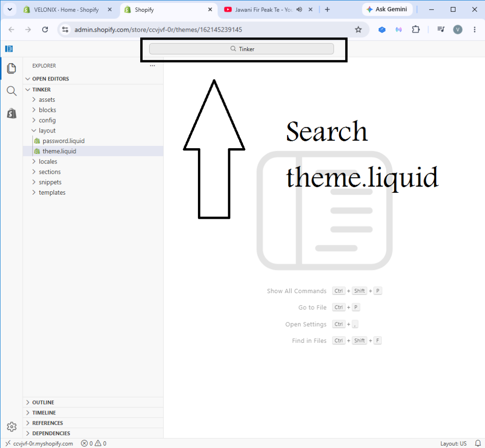Expand the templates folder

click(x=93, y=193)
